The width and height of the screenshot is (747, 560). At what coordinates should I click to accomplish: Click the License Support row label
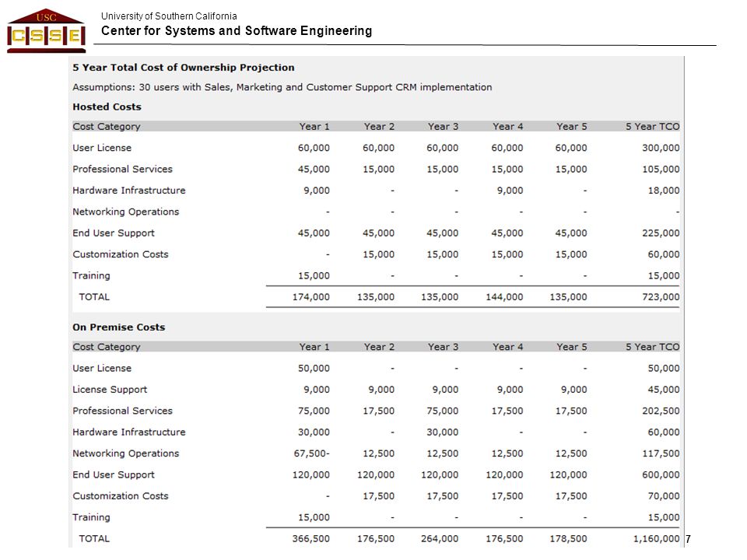click(110, 390)
